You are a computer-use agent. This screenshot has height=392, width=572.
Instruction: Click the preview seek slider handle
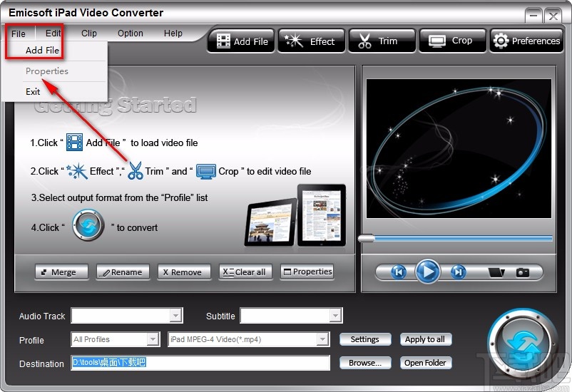[x=367, y=239]
